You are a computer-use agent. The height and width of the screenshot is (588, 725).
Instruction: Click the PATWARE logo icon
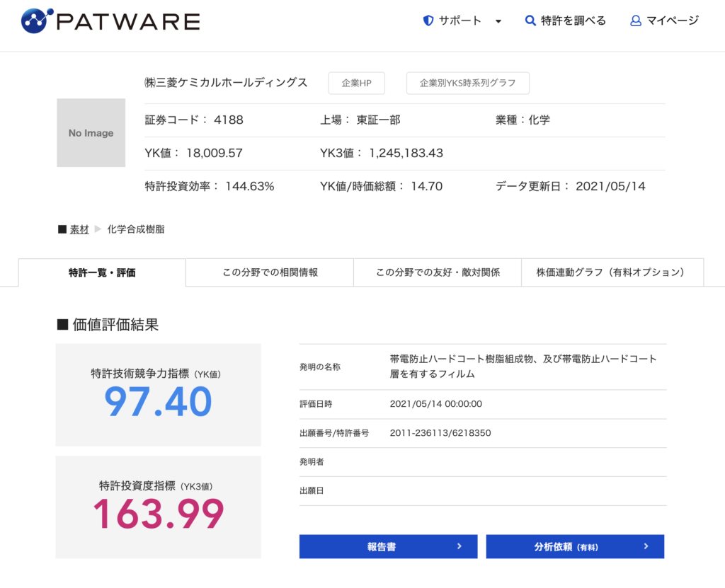tap(37, 21)
